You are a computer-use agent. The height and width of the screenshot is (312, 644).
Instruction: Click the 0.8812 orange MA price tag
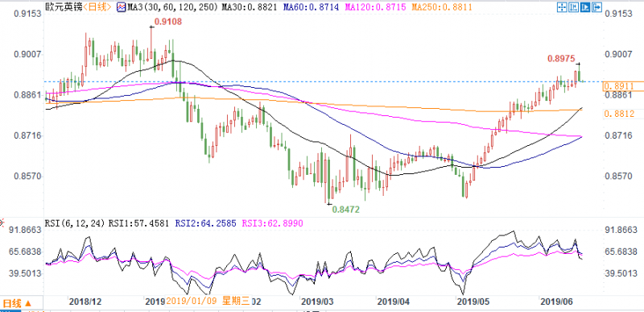(619, 114)
